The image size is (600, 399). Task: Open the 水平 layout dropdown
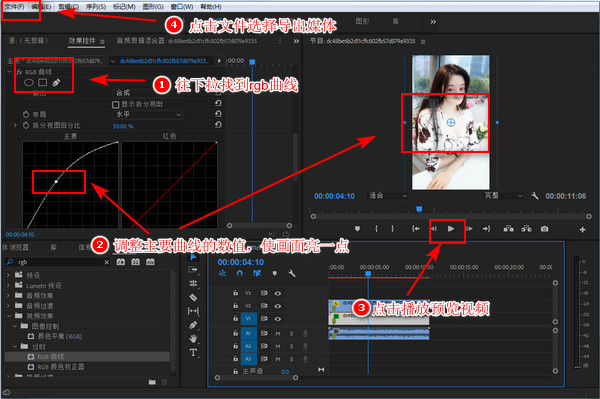[148, 114]
